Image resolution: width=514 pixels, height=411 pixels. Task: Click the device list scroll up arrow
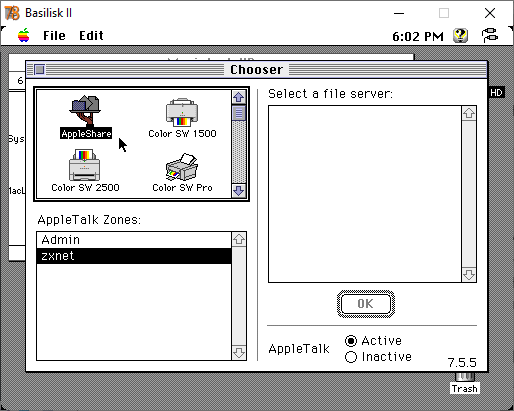[239, 97]
